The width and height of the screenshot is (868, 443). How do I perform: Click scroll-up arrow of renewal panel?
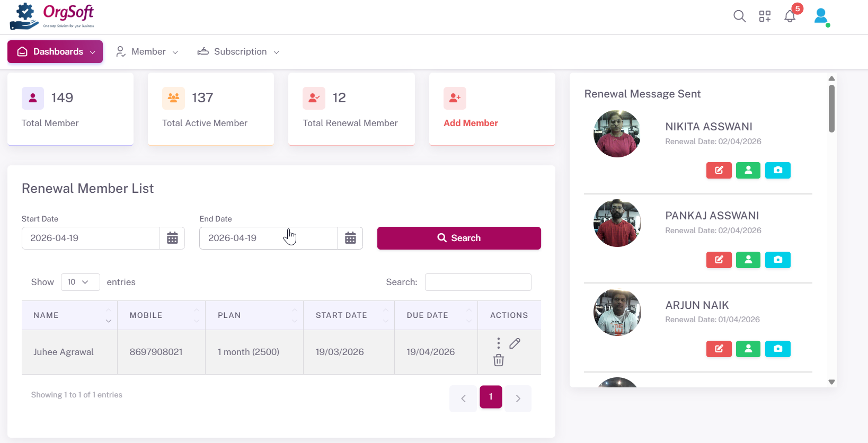[831, 78]
